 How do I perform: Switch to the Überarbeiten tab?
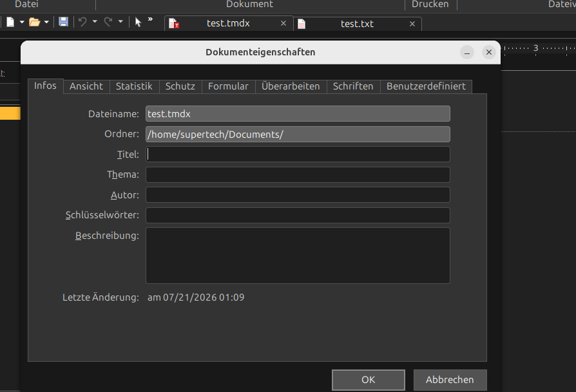pyautogui.click(x=291, y=86)
